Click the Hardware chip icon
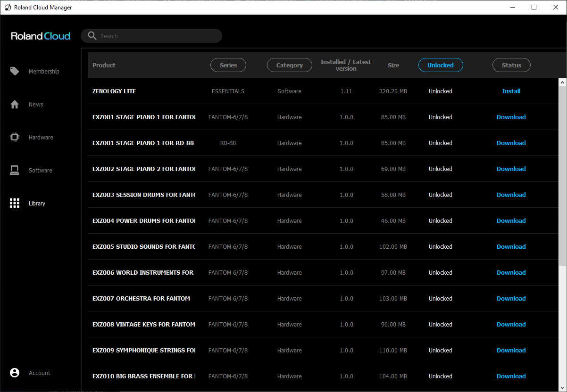567x392 pixels. point(15,137)
